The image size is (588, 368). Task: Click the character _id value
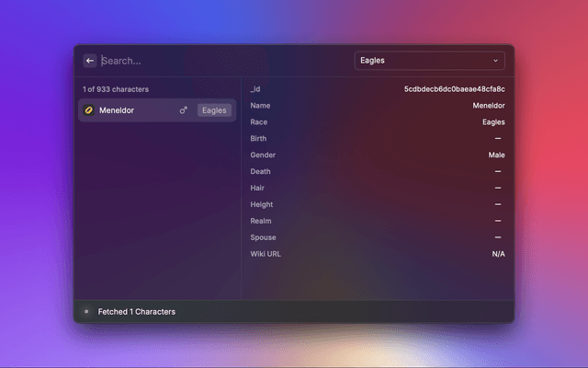point(454,89)
